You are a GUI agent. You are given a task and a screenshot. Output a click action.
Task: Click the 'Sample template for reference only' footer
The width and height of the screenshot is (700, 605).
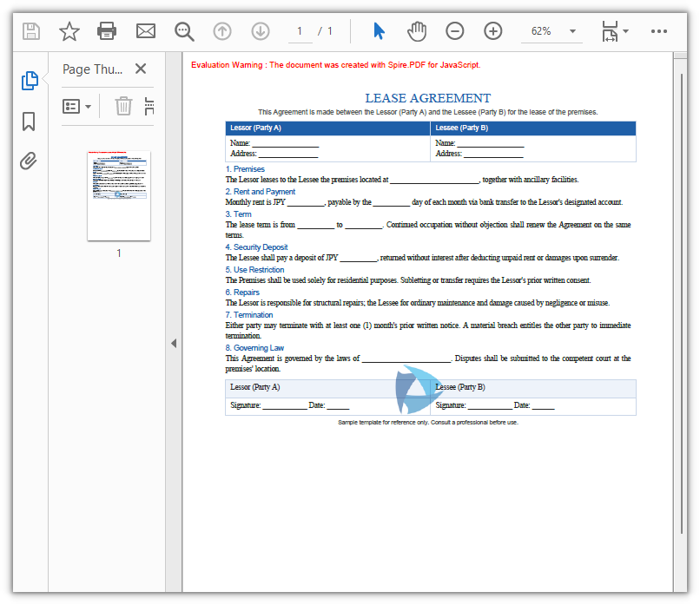pos(427,422)
